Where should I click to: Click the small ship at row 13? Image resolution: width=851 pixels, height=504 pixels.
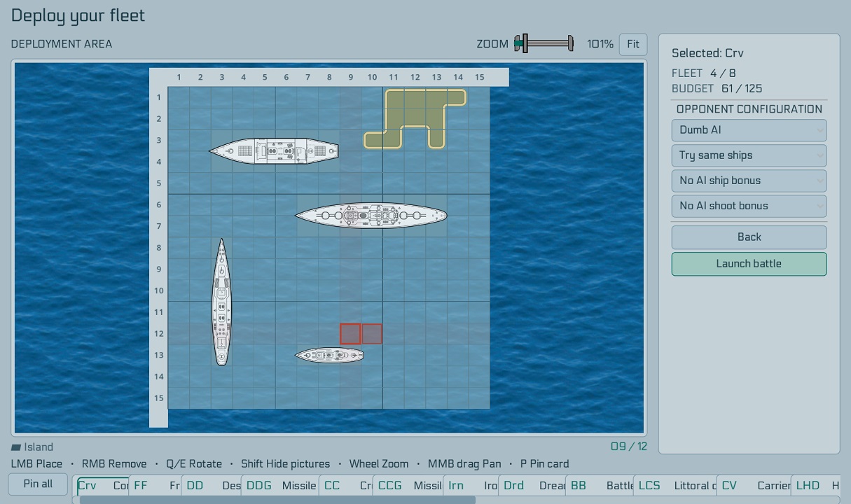pyautogui.click(x=329, y=356)
